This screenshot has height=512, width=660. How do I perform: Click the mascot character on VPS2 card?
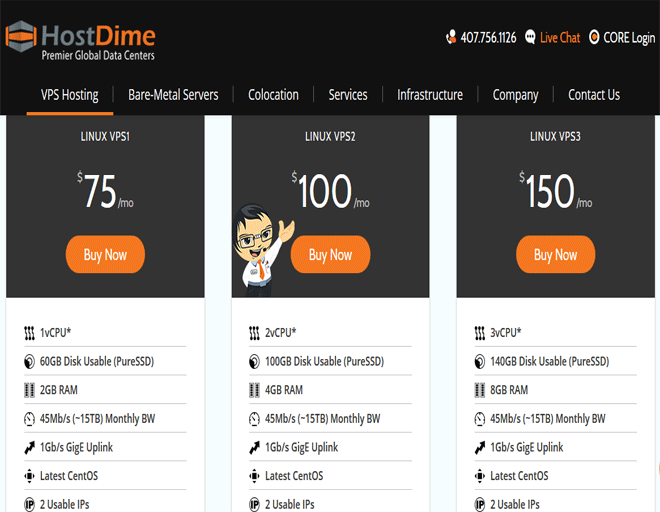(x=261, y=251)
